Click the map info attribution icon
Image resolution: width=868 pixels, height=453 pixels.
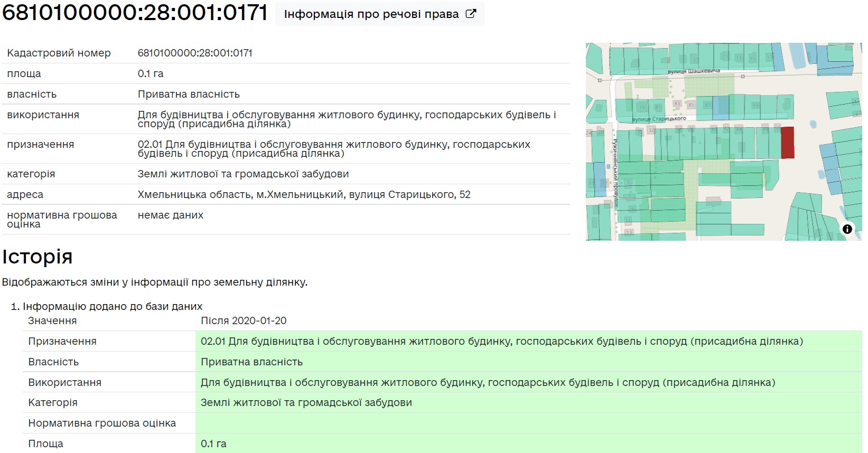coord(847,229)
